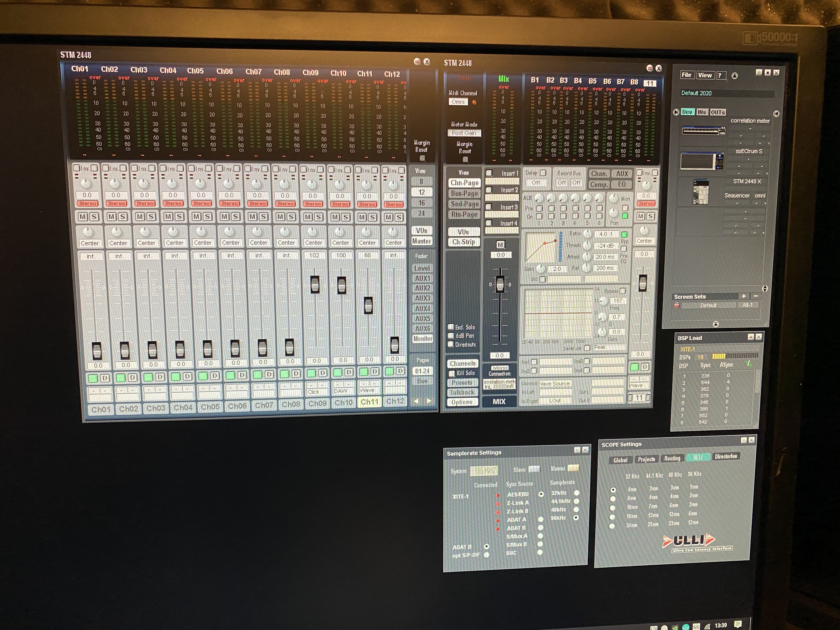Toggle the Kill Solo checkbox
The height and width of the screenshot is (630, 840).
(x=452, y=373)
